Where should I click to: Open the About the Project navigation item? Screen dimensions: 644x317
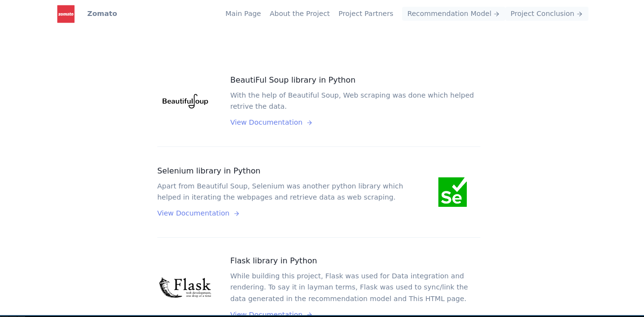click(x=299, y=14)
